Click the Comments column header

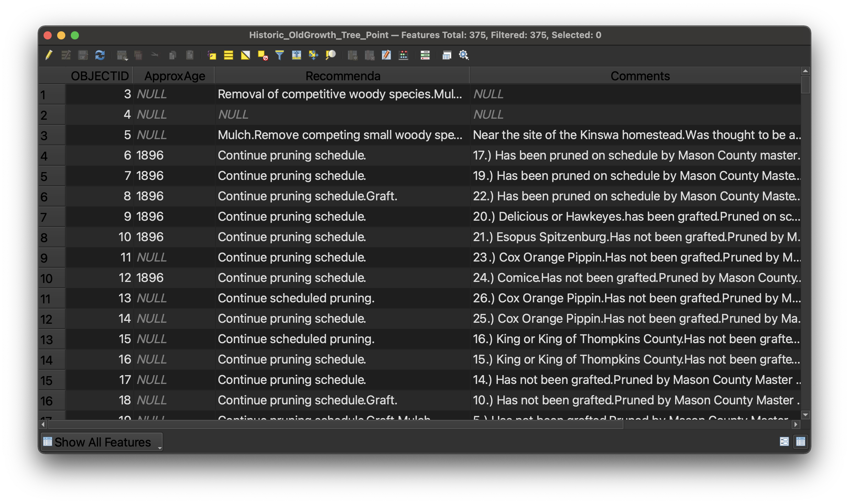[639, 76]
